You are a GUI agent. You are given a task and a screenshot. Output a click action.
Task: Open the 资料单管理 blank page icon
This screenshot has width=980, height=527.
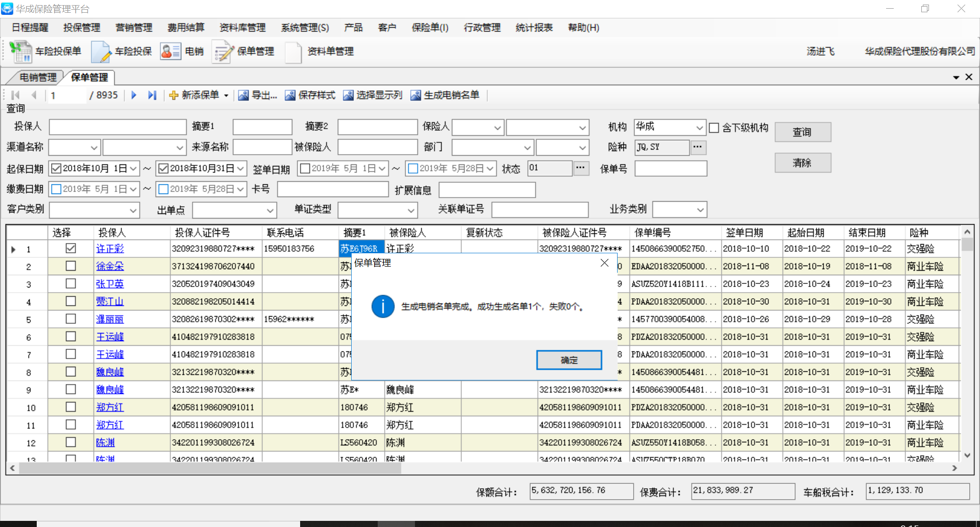tap(293, 52)
